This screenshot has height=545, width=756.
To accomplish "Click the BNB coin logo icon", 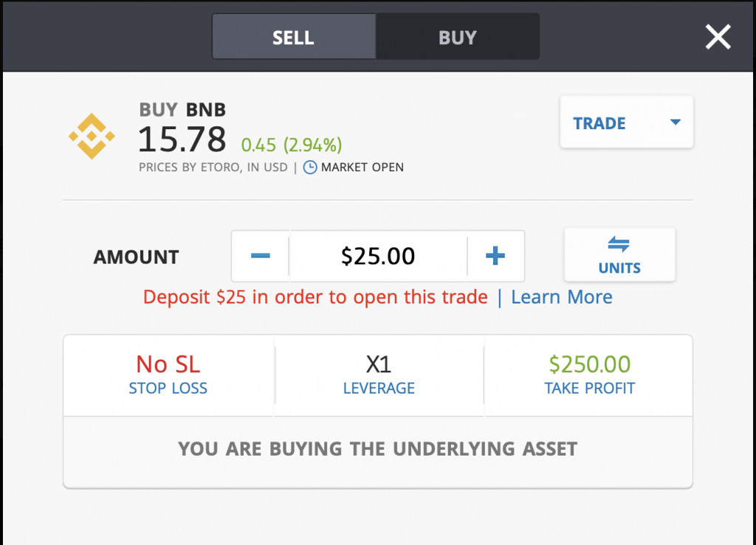I will tap(92, 136).
